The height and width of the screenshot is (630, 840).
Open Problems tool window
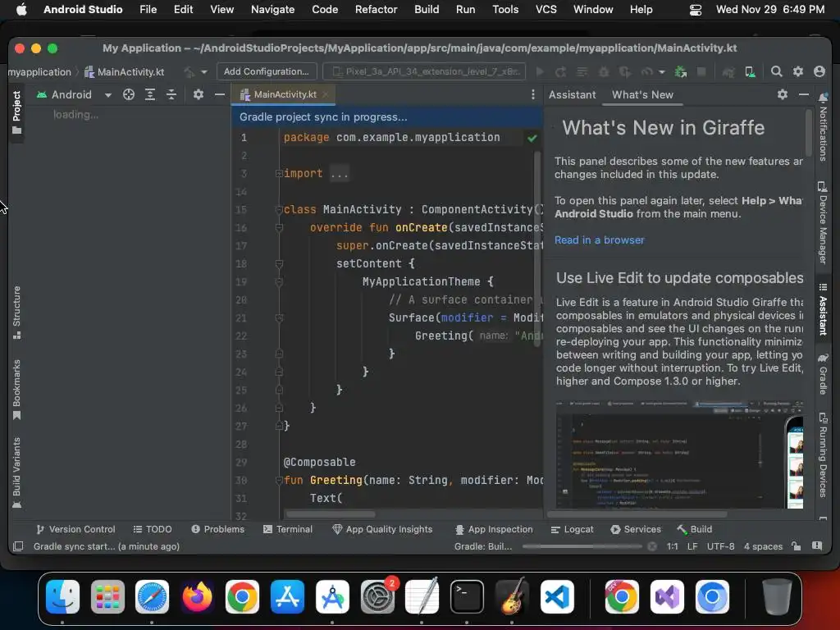[217, 529]
